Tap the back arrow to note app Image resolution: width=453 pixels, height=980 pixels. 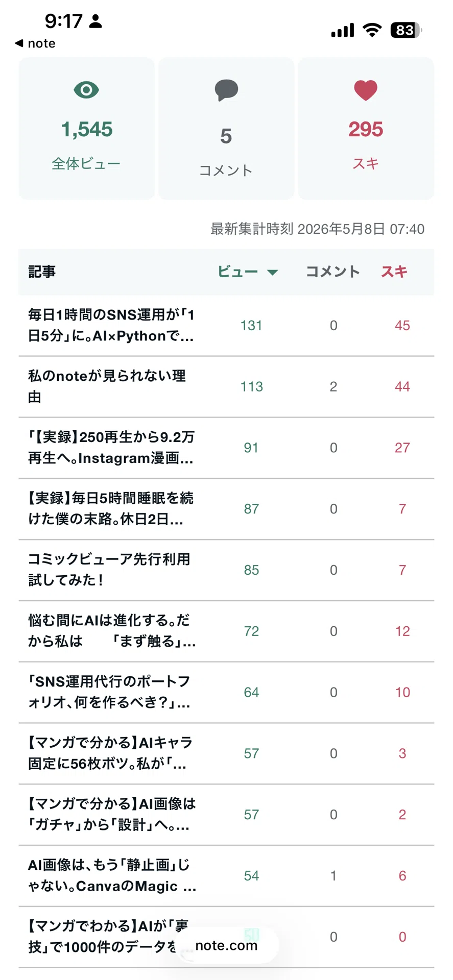19,43
